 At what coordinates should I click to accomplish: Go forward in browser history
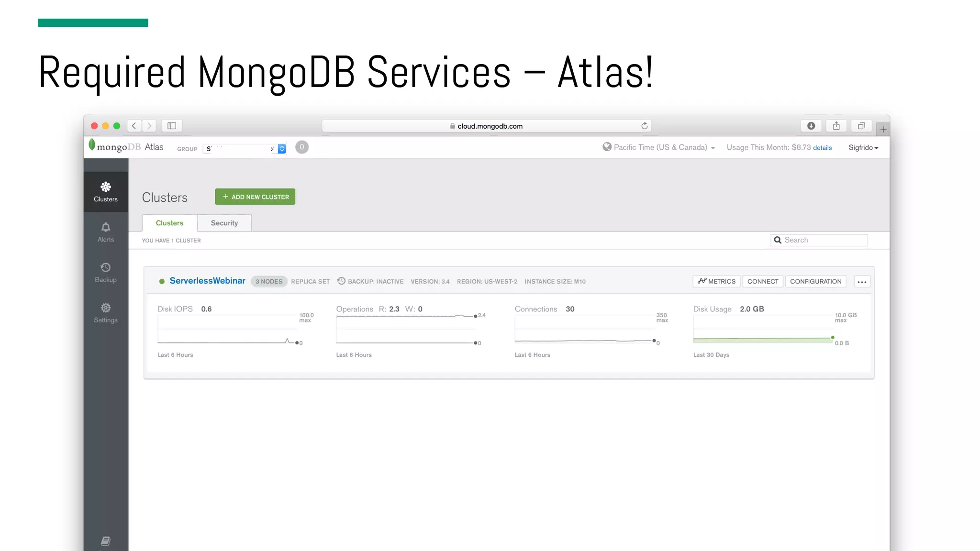pyautogui.click(x=149, y=126)
